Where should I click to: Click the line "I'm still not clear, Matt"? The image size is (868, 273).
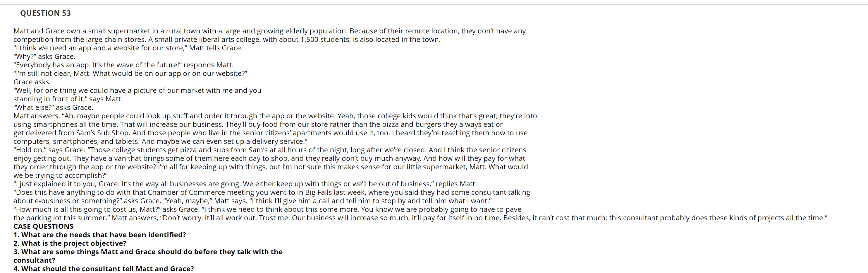(130, 73)
